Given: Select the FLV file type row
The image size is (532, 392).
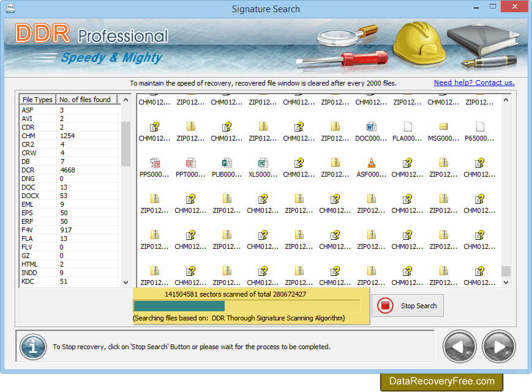Looking at the screenshot, I should pyautogui.click(x=70, y=247).
